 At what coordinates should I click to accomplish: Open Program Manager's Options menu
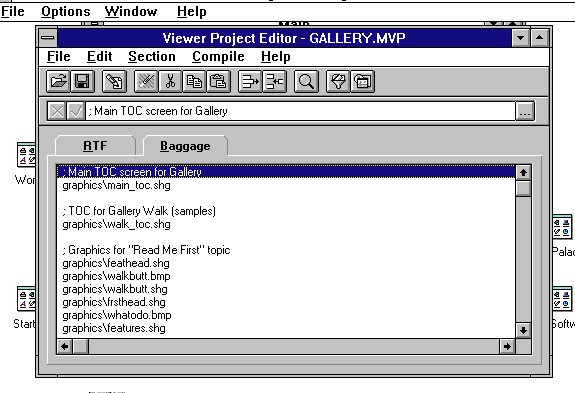pos(66,11)
